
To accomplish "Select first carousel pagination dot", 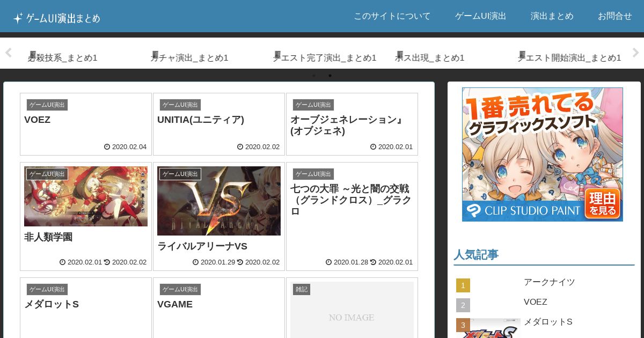I will [x=314, y=76].
